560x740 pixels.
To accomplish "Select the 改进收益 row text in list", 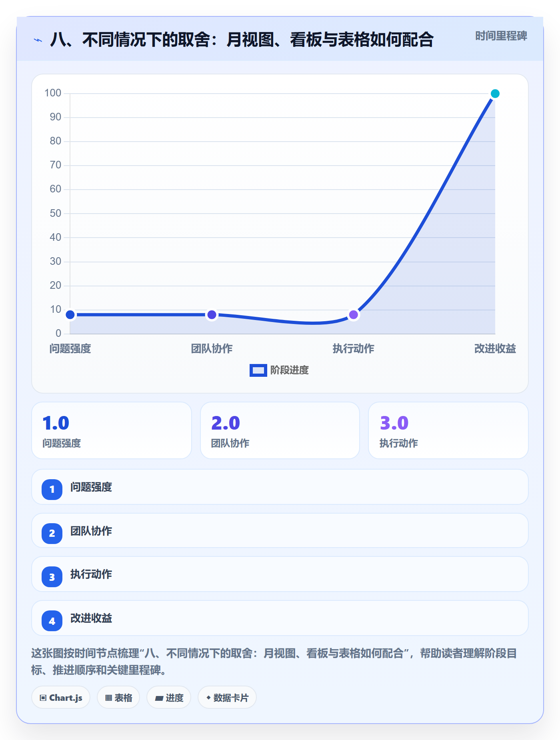I will tap(91, 618).
